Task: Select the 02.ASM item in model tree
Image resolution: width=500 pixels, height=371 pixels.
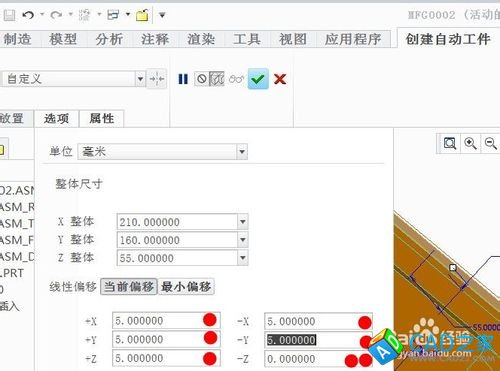Action: [x=17, y=191]
